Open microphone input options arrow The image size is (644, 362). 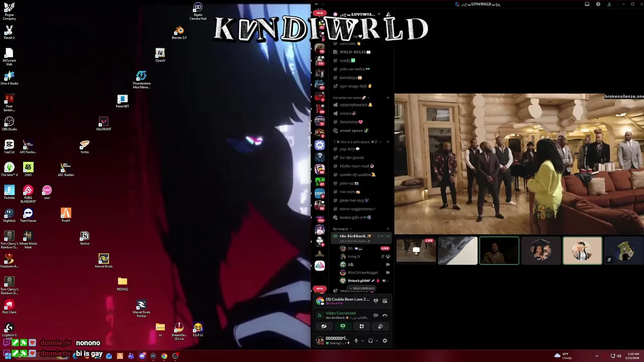point(362,341)
